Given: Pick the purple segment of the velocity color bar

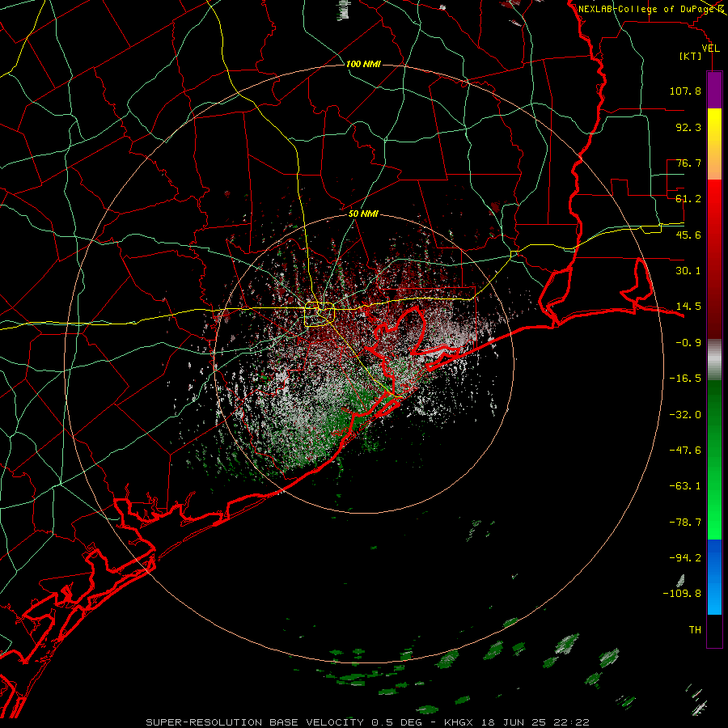Looking at the screenshot, I should 714,90.
